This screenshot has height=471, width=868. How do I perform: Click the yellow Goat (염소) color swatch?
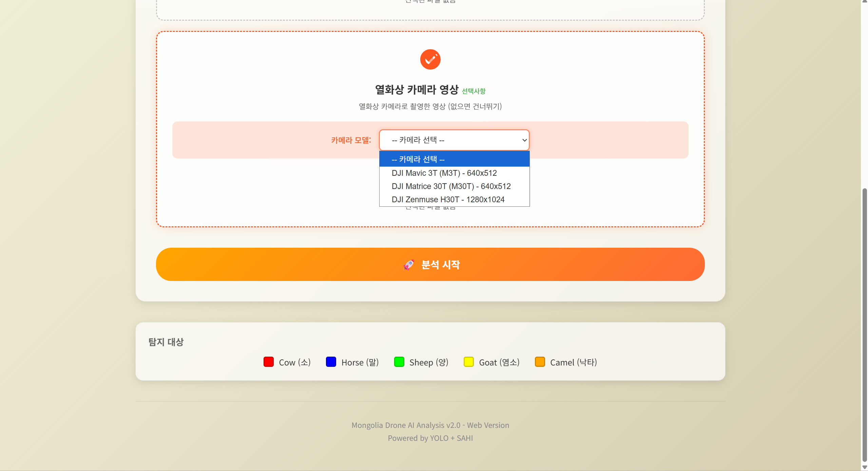469,362
